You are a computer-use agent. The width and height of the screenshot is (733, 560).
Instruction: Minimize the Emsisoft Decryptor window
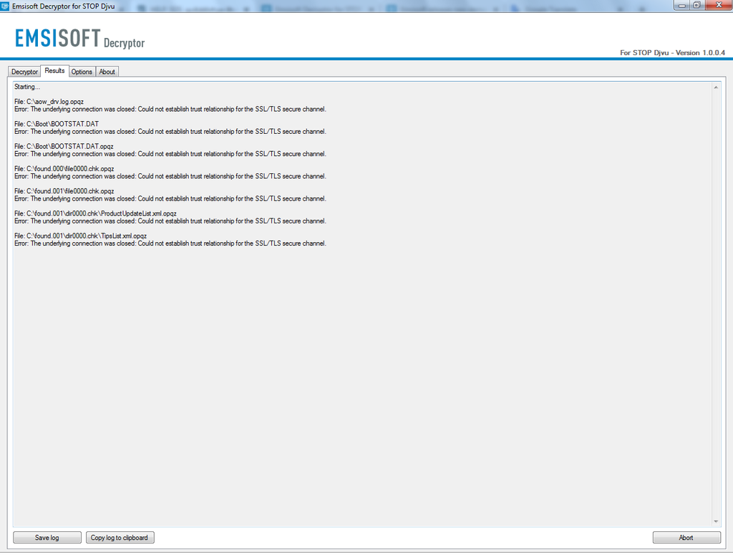[x=682, y=5]
